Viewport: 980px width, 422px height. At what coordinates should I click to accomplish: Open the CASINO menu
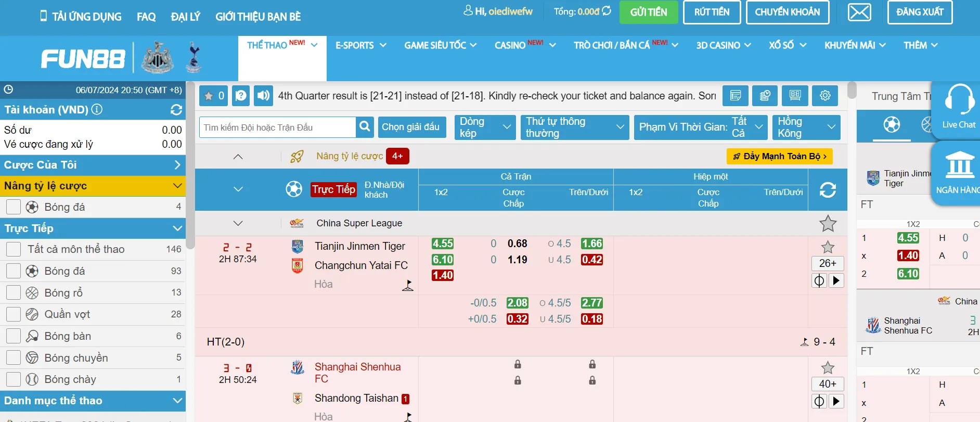coord(525,45)
